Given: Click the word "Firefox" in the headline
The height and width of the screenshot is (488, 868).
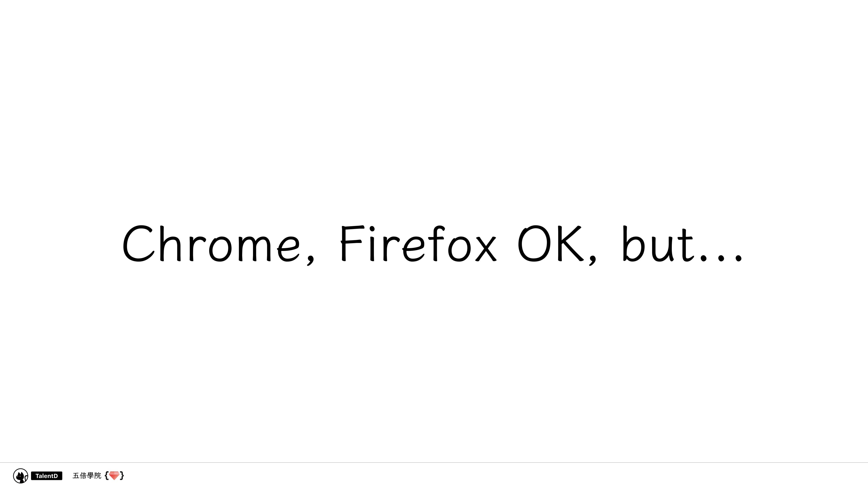Looking at the screenshot, I should pyautogui.click(x=418, y=244).
